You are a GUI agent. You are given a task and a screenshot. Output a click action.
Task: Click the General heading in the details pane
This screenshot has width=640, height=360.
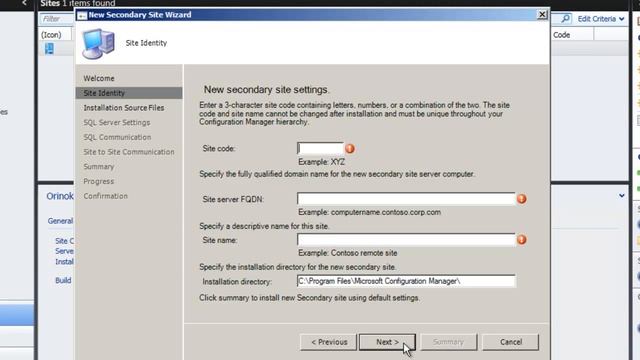coord(60,221)
